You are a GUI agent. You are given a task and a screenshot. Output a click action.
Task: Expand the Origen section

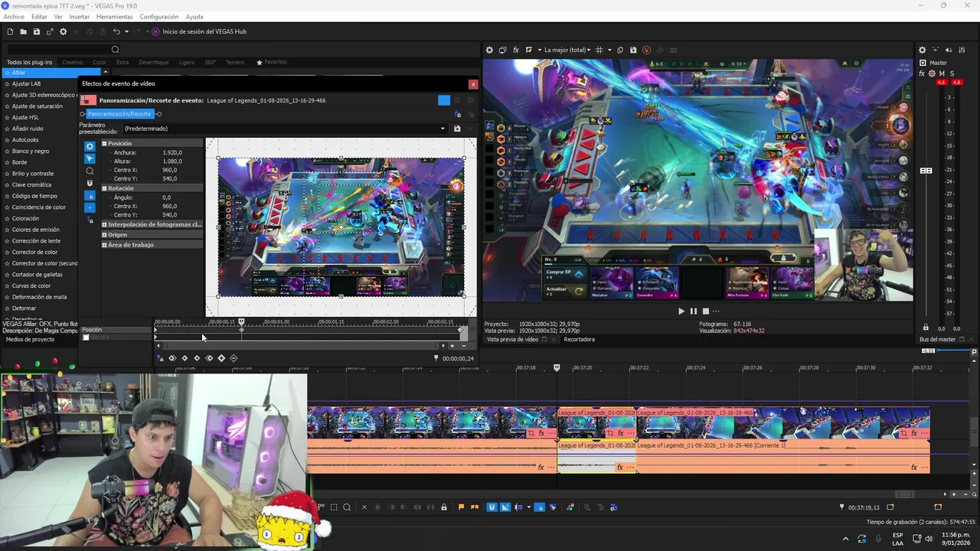pyautogui.click(x=105, y=234)
